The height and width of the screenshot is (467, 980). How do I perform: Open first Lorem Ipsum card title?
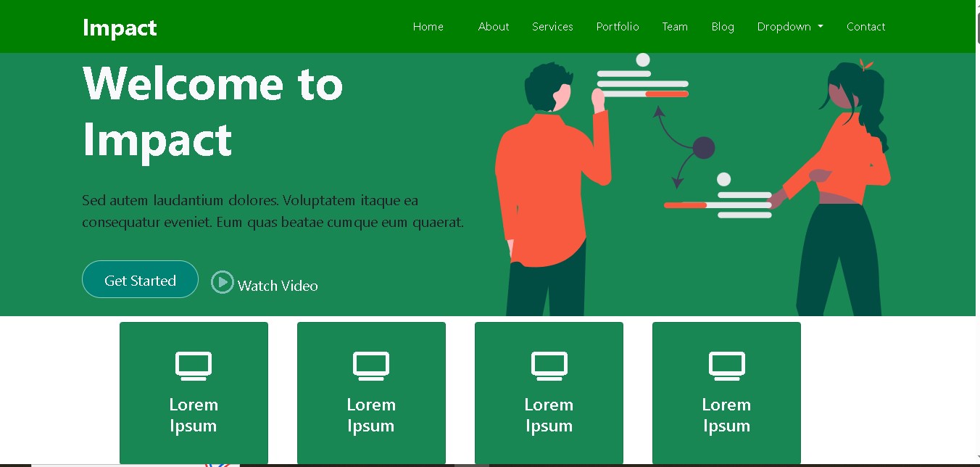[x=194, y=416]
